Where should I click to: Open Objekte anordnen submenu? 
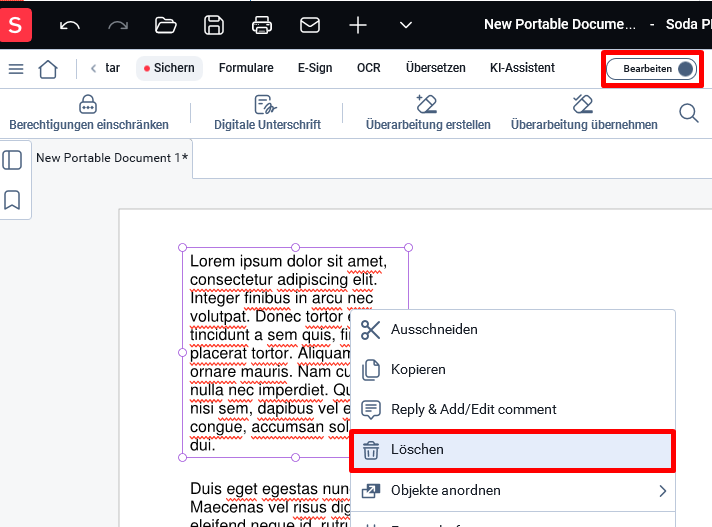[513, 491]
